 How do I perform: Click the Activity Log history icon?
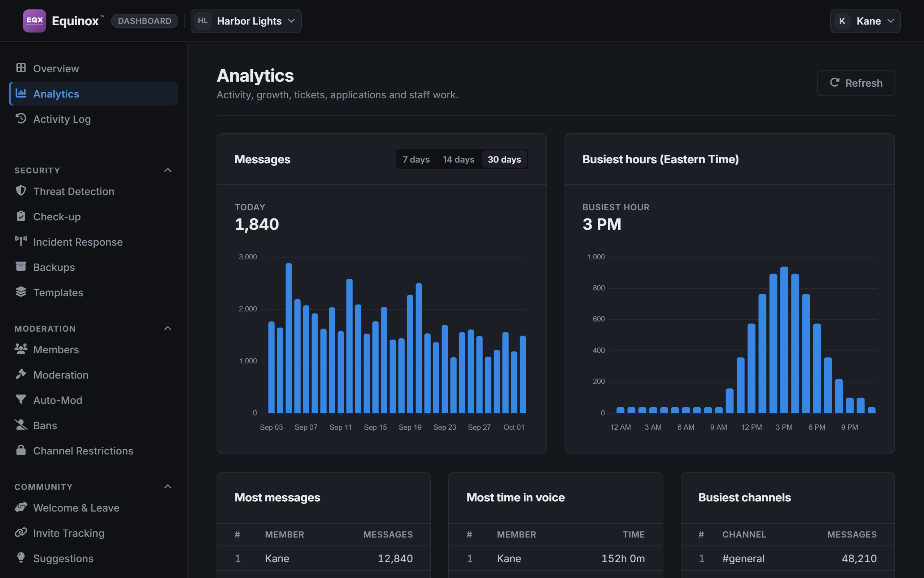click(x=21, y=118)
